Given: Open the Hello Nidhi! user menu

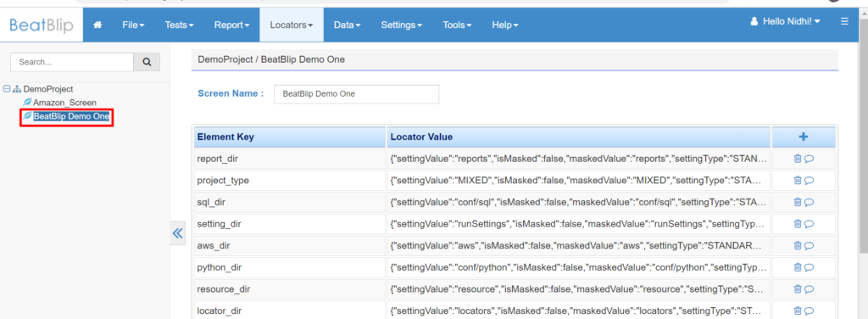Looking at the screenshot, I should [x=785, y=21].
